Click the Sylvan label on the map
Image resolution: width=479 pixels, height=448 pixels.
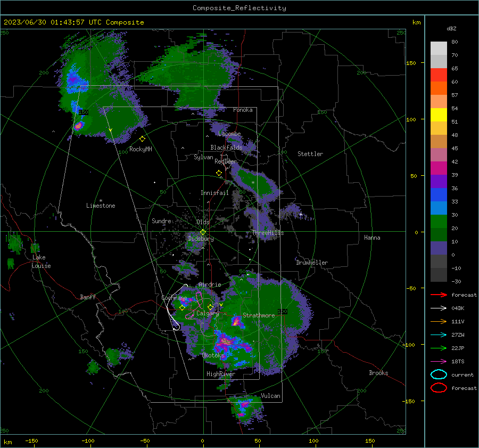pyautogui.click(x=203, y=157)
